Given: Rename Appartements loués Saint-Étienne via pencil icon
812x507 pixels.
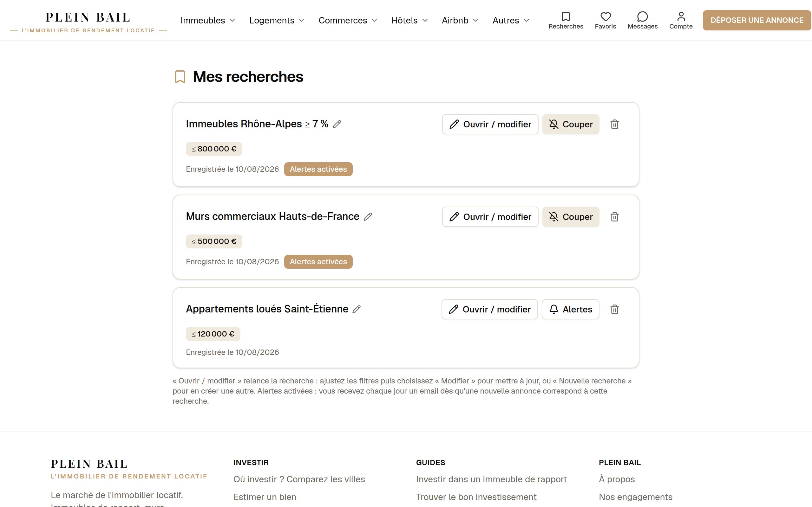Looking at the screenshot, I should pos(356,310).
